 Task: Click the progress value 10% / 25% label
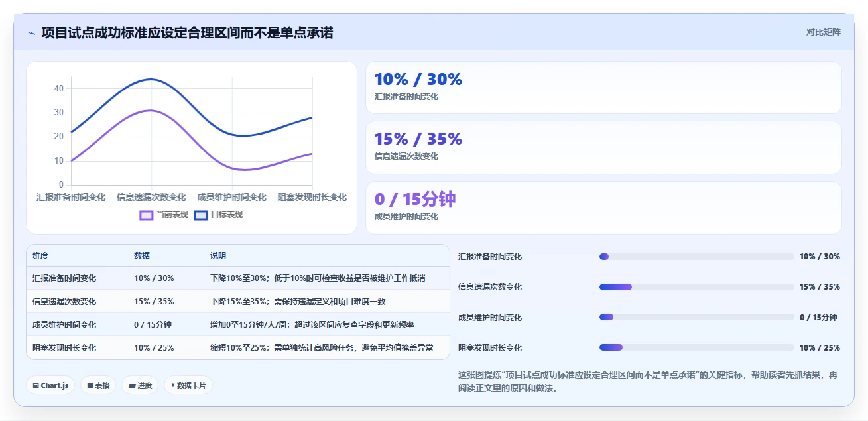tap(820, 348)
